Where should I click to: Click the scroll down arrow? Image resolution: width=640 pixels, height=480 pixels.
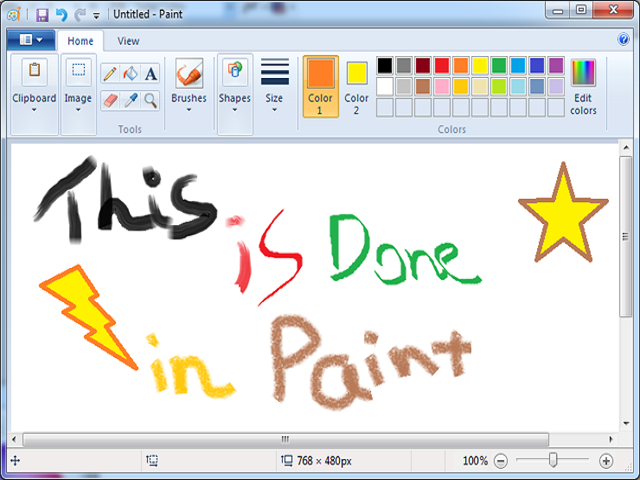point(626,423)
